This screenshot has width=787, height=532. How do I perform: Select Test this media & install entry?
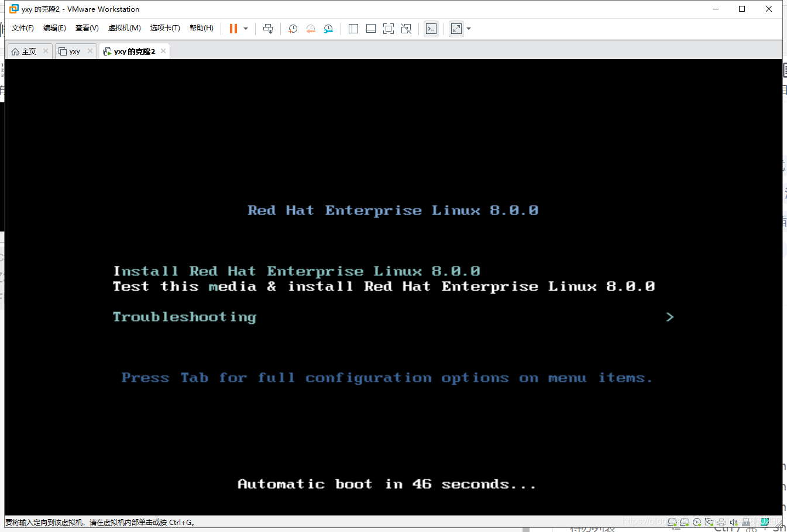click(x=384, y=286)
